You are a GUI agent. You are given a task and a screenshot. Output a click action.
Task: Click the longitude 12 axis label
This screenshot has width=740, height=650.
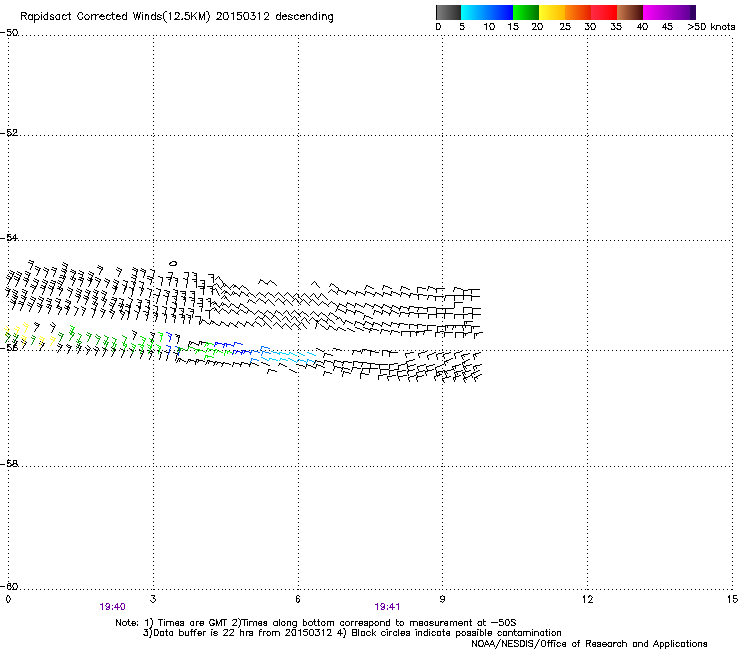[x=587, y=599]
